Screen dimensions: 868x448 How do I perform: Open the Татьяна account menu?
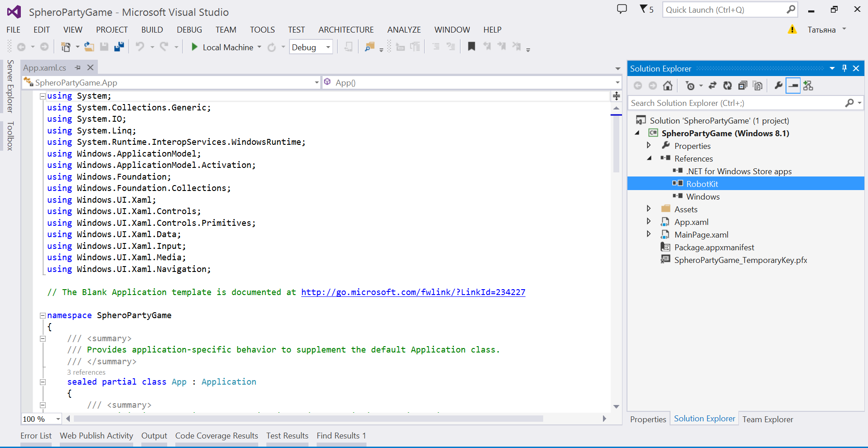coord(827,30)
